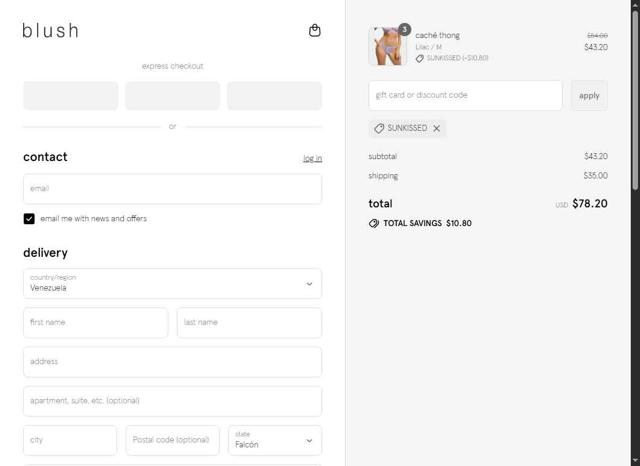Click the address input field
This screenshot has height=466, width=640.
click(x=172, y=362)
